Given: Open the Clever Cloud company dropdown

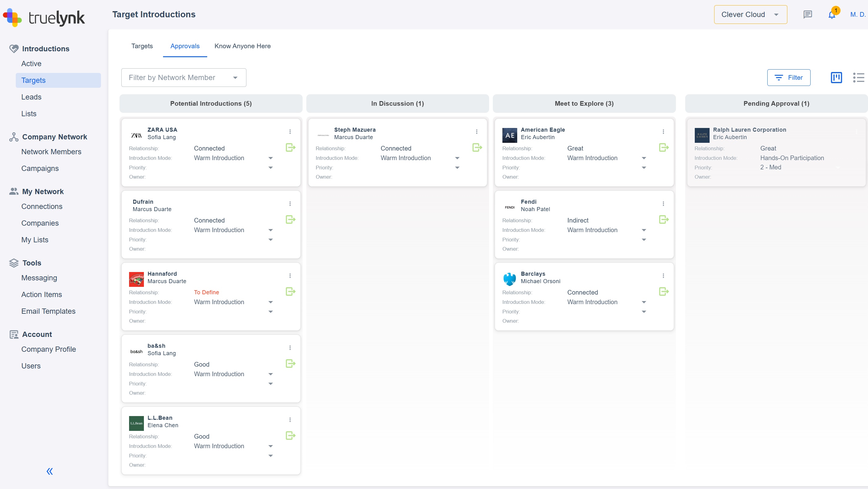Looking at the screenshot, I should (750, 15).
